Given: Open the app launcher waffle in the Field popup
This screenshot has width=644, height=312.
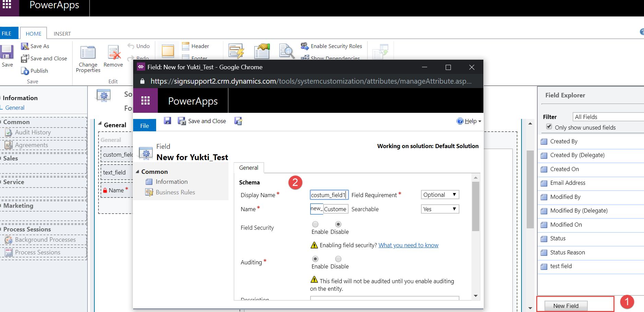Looking at the screenshot, I should (x=145, y=100).
